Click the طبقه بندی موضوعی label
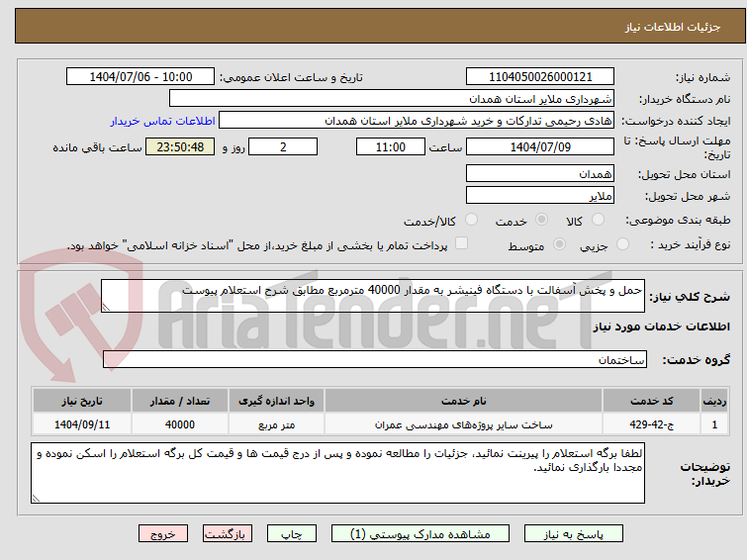Screen dimensions: 747x560 [x=678, y=220]
